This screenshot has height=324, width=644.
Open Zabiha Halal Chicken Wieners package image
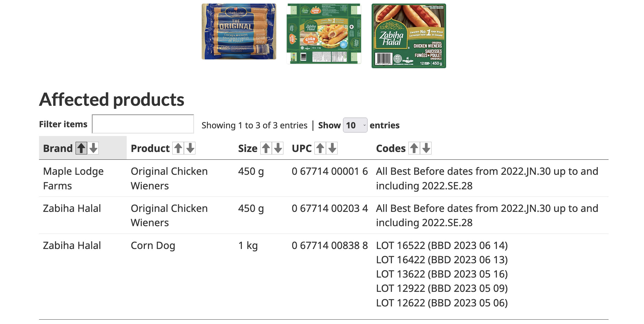click(x=409, y=36)
